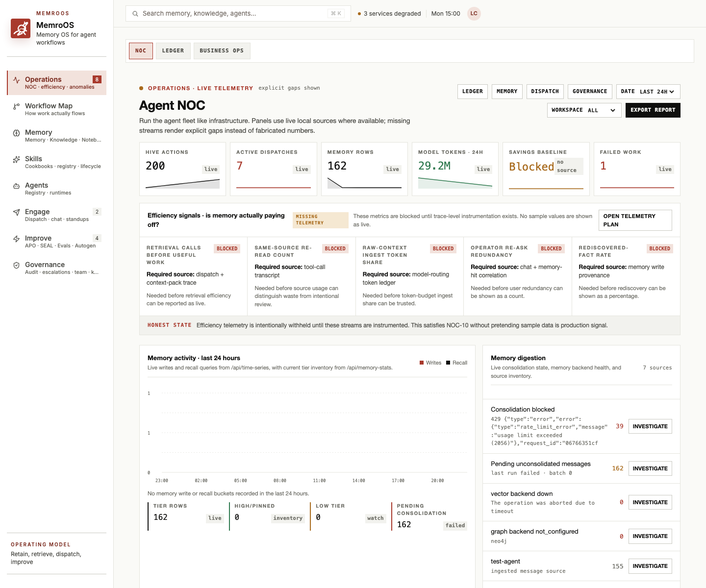
Task: Open Telemetry Plan button
Action: pyautogui.click(x=635, y=220)
